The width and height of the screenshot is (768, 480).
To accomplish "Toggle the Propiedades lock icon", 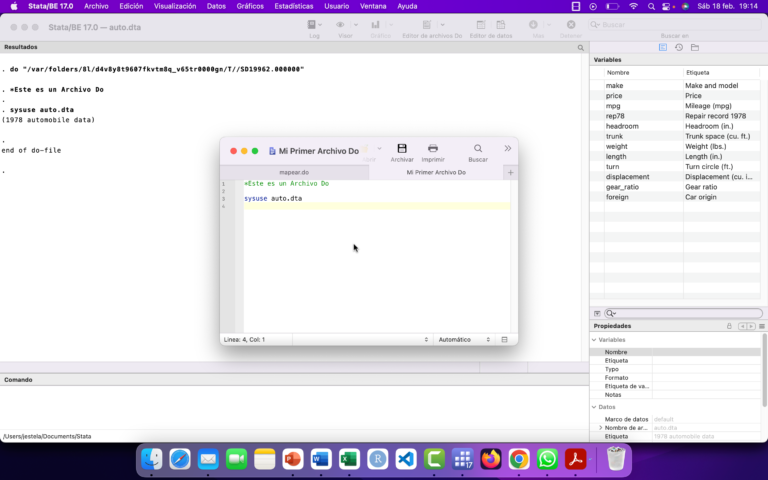I will (x=729, y=326).
